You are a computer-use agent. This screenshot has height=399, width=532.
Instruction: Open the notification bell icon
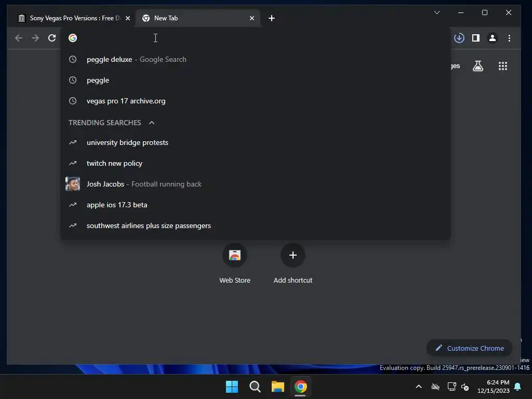click(518, 387)
